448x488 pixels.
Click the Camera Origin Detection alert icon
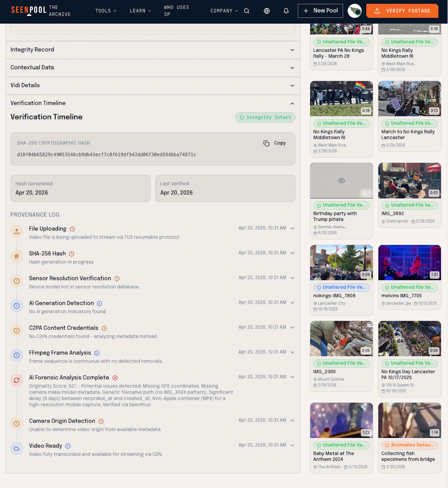[x=17, y=424]
